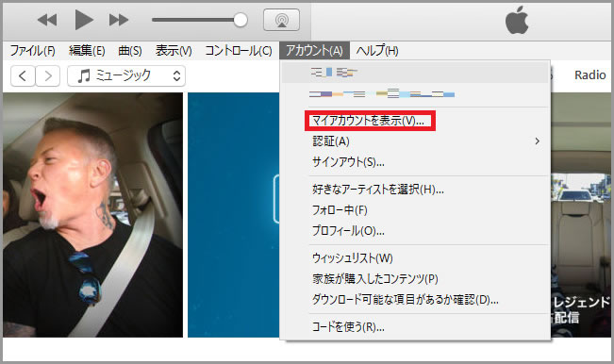Go back with the left arrow button
This screenshot has width=614, height=364.
click(x=23, y=75)
